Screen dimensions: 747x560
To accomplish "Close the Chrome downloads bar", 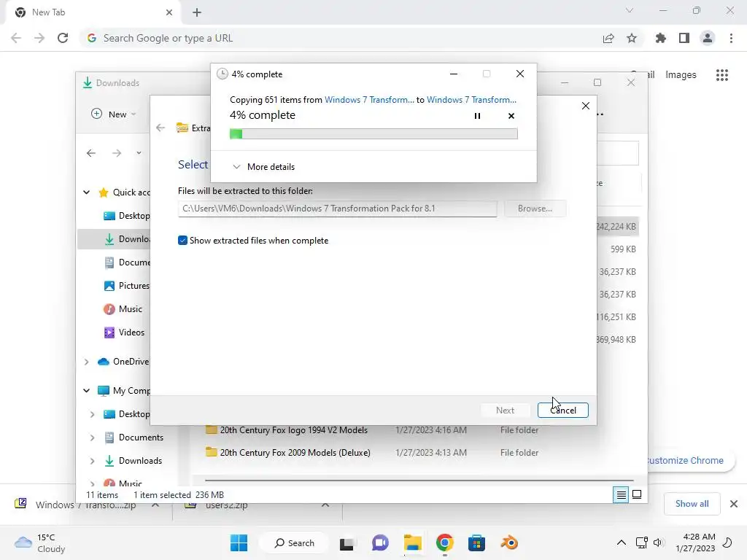I will click(734, 504).
